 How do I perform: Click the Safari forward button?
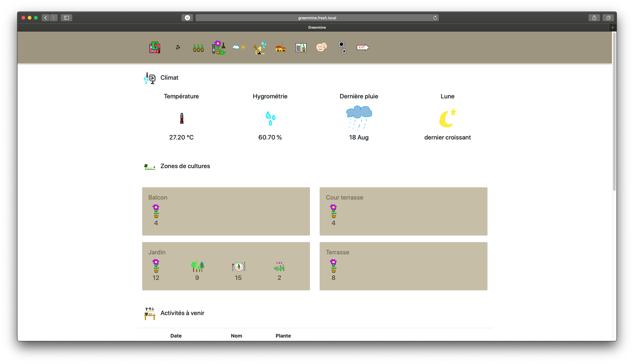(x=54, y=18)
